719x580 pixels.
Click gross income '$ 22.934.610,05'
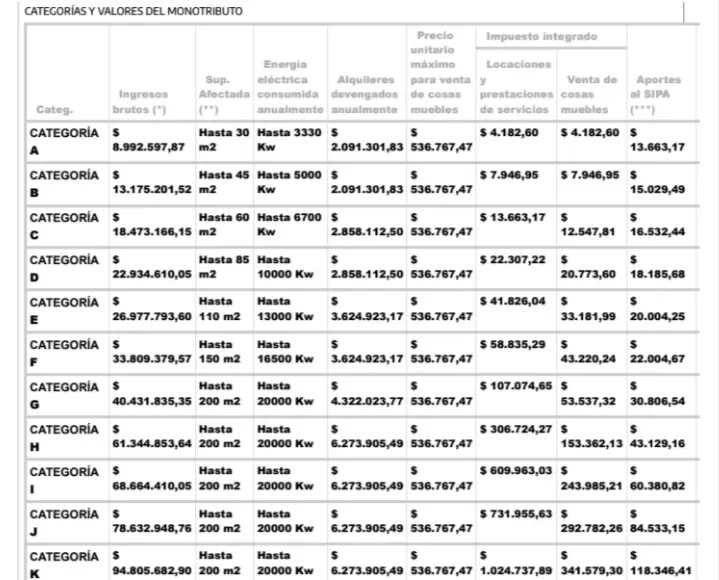(152, 267)
